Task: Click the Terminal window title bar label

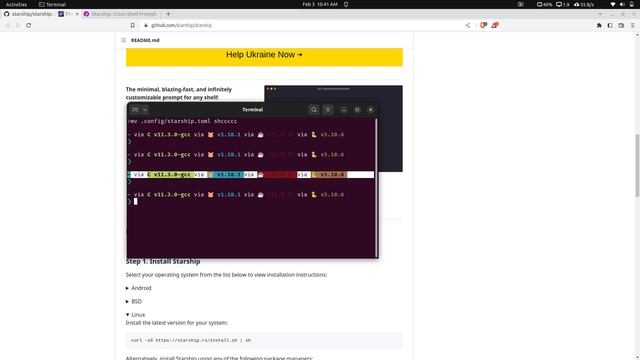Action: click(252, 110)
